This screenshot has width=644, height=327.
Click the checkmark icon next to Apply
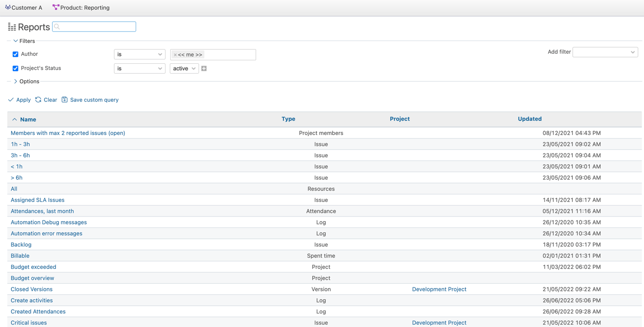(x=10, y=100)
